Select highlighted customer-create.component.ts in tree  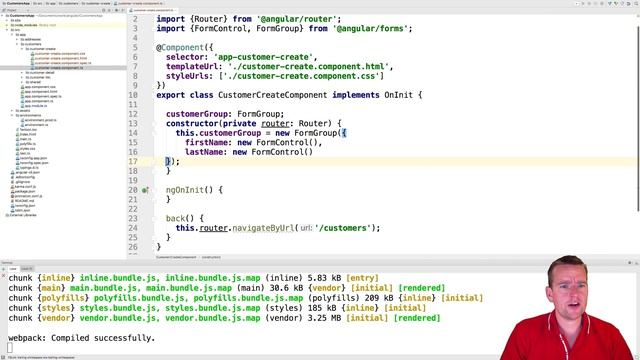click(x=56, y=68)
